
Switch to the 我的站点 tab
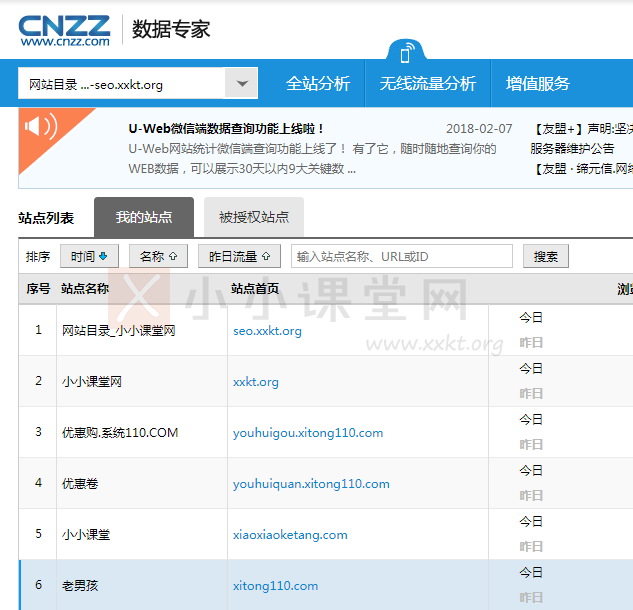click(144, 217)
